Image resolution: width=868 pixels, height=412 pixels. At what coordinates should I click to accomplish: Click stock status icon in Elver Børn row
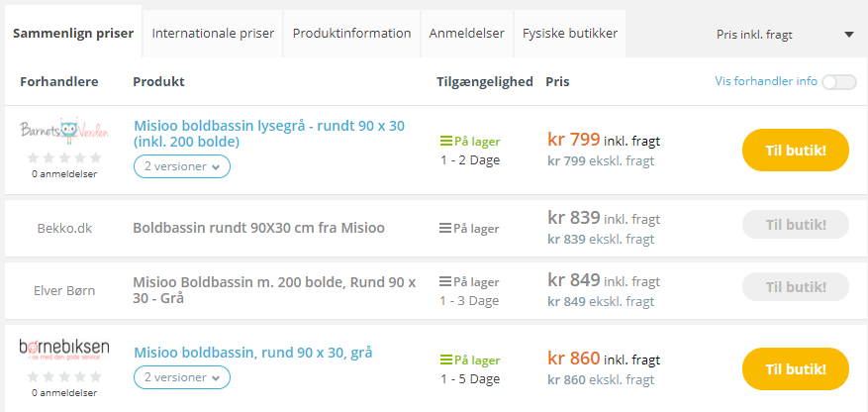click(x=446, y=282)
